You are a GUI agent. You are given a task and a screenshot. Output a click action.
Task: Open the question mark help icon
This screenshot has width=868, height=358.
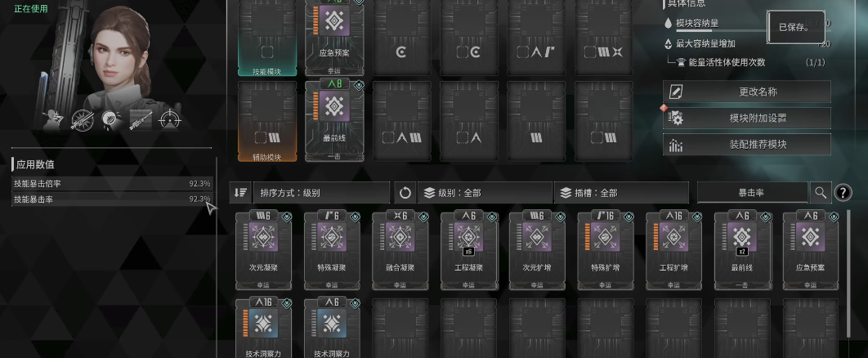click(843, 193)
